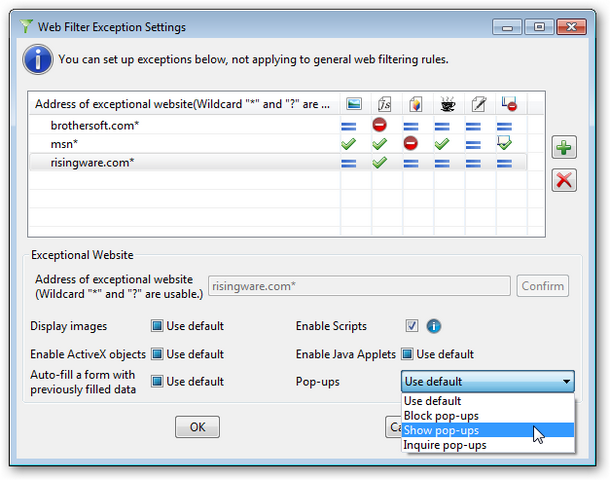Collapse the Pop-ups combo box

(x=567, y=381)
